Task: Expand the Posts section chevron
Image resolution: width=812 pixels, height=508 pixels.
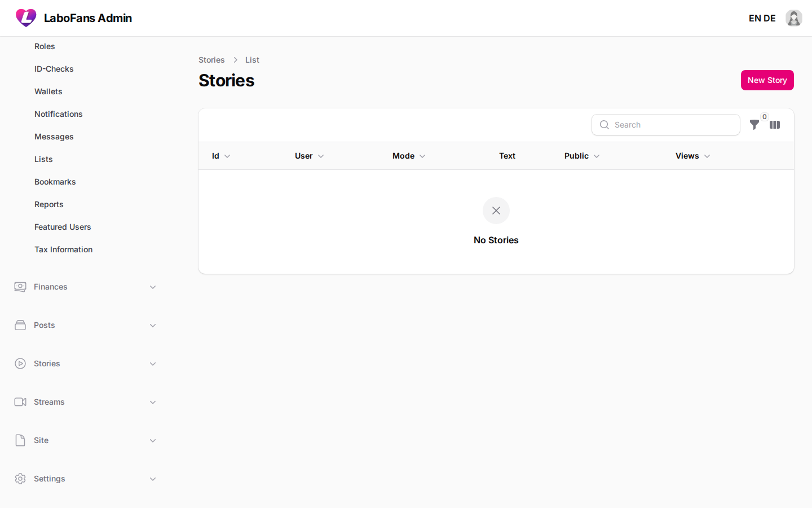Action: [153, 325]
